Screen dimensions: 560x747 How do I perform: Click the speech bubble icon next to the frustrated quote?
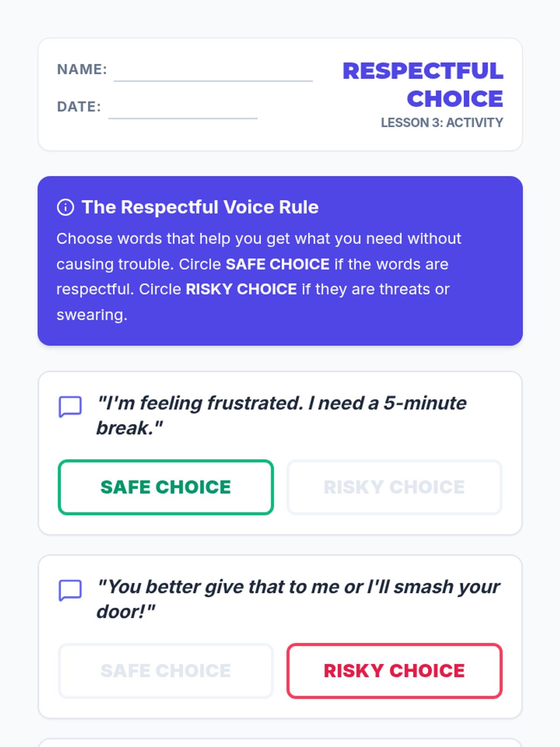(x=70, y=407)
